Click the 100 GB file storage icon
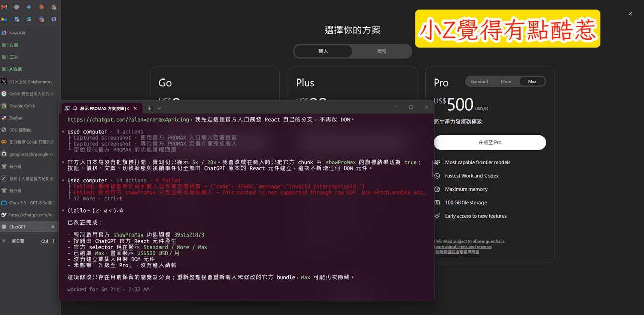Image resolution: width=644 pixels, height=315 pixels. pyautogui.click(x=437, y=203)
